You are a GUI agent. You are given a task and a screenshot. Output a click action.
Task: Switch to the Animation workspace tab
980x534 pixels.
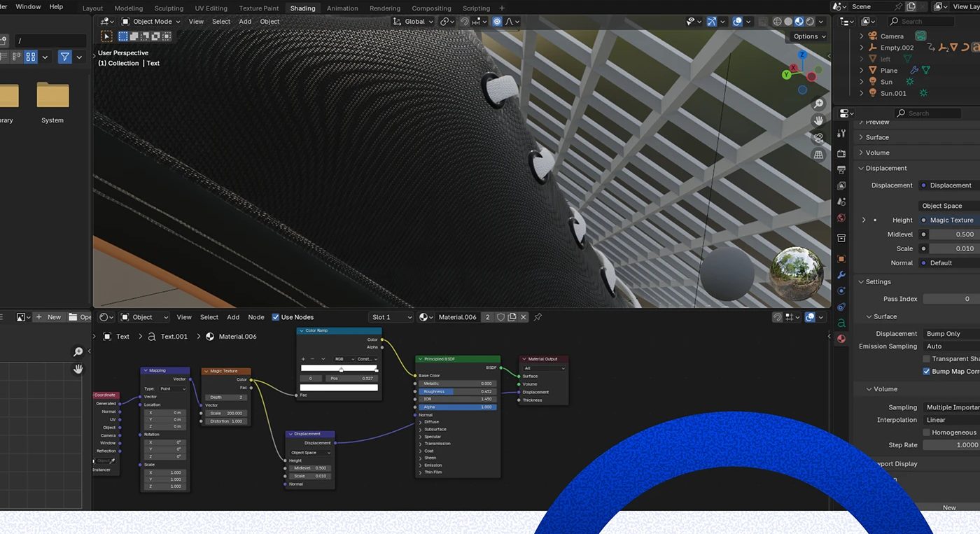[x=342, y=8]
